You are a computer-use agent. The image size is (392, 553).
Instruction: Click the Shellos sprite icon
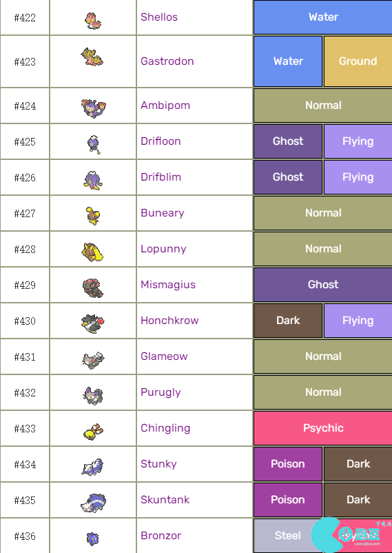coord(93,21)
